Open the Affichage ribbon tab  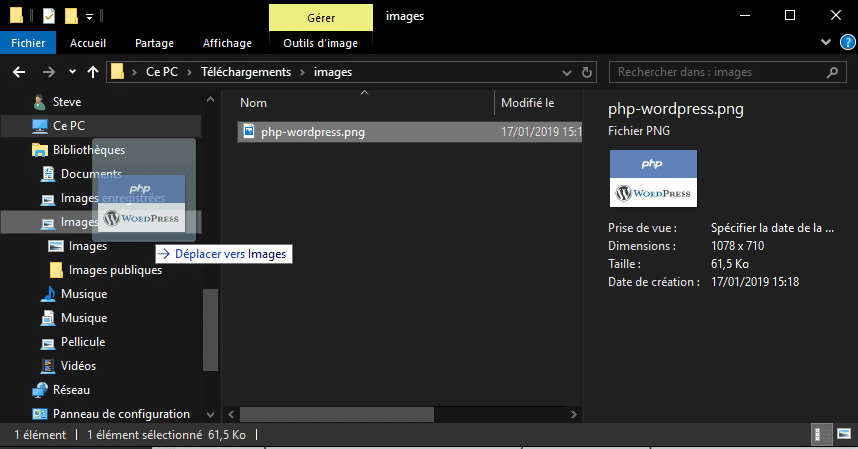227,43
